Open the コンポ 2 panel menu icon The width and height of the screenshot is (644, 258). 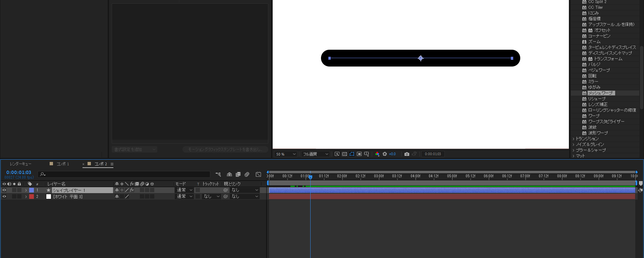(112, 164)
